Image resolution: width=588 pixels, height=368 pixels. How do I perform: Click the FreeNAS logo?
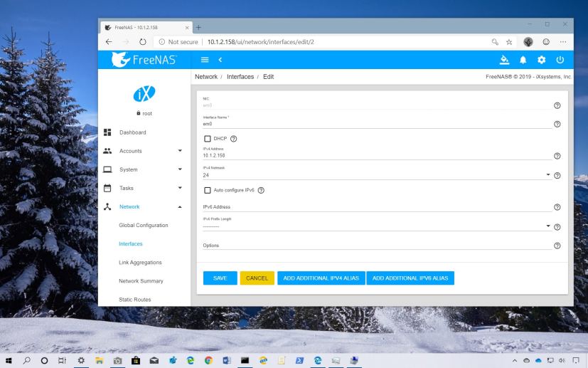pyautogui.click(x=144, y=60)
